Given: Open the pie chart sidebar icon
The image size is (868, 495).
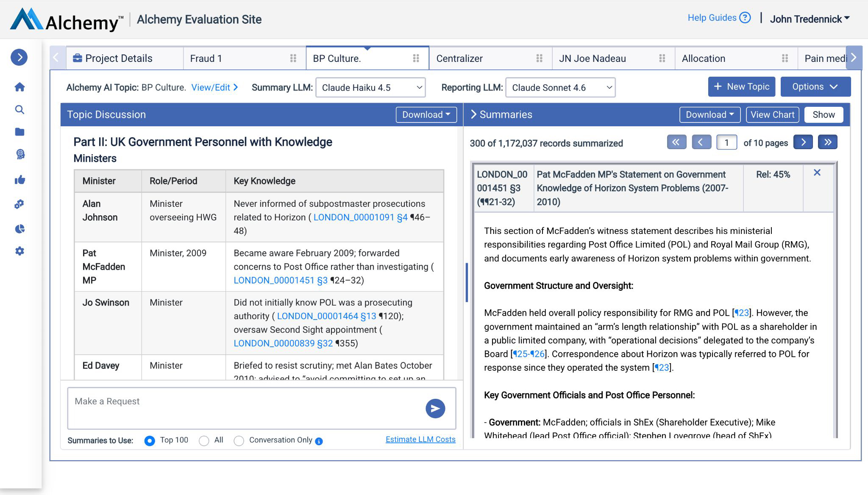Looking at the screenshot, I should tap(20, 229).
